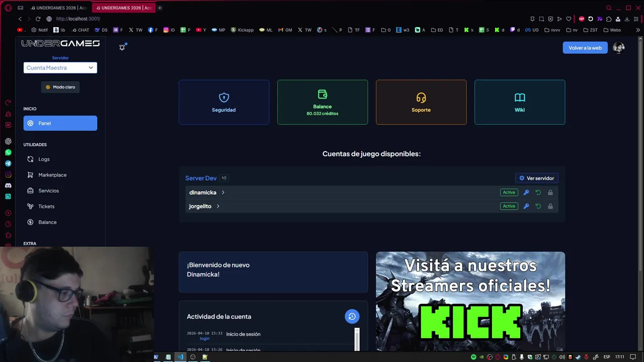Open the Balance 80.032 créditos card
The width and height of the screenshot is (644, 362).
(323, 102)
